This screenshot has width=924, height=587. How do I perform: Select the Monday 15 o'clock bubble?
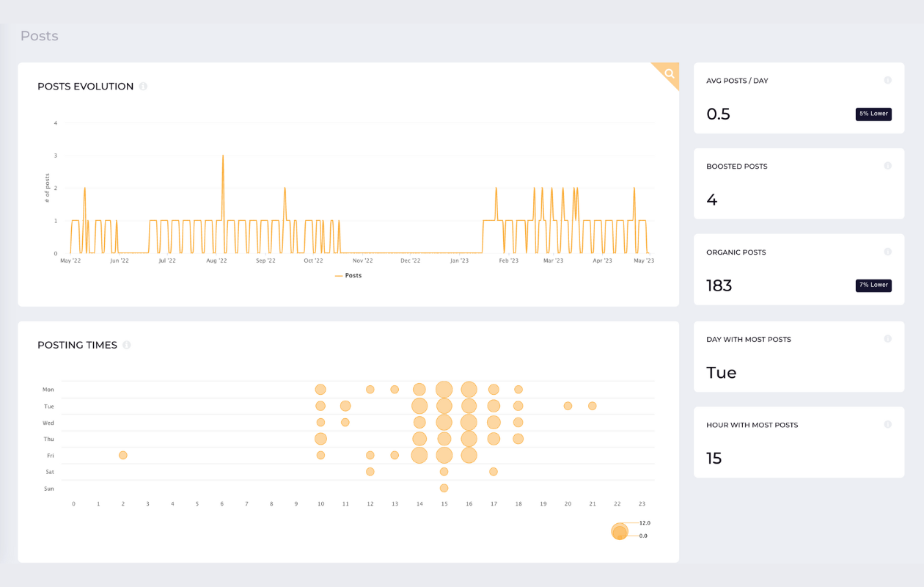[x=444, y=390]
